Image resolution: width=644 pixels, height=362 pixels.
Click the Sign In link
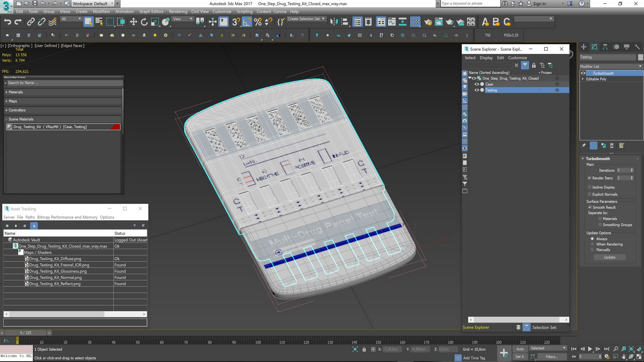pyautogui.click(x=539, y=4)
